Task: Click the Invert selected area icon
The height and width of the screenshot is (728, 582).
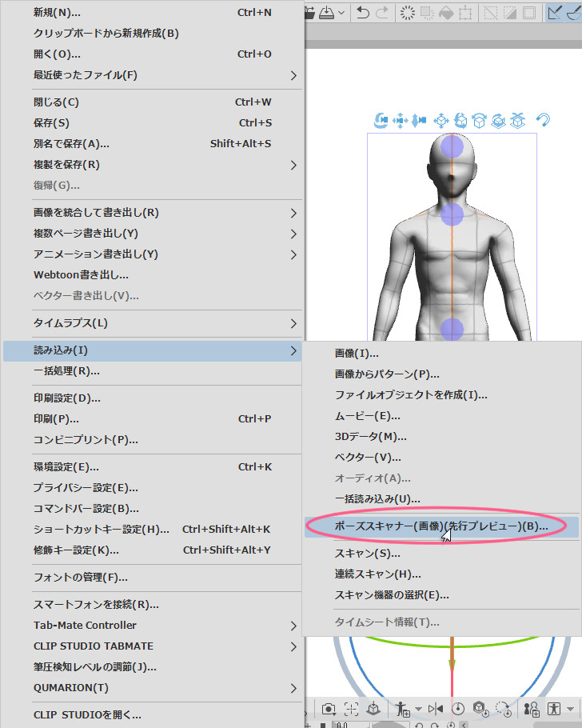Action: 509,13
